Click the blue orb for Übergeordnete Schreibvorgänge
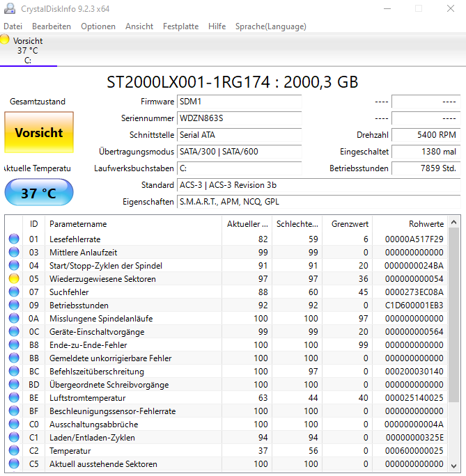466x476 pixels. point(14,384)
